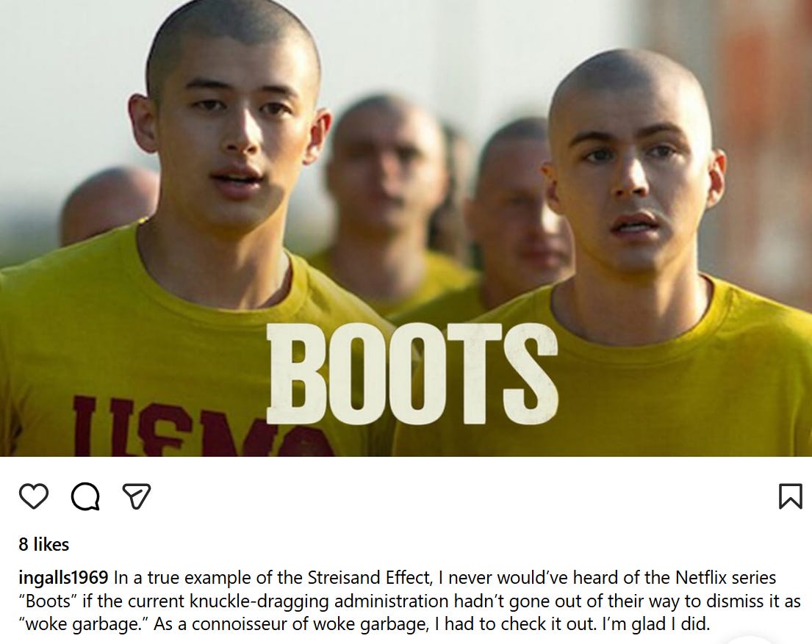Save the post with the bookmark icon

pos(790,496)
